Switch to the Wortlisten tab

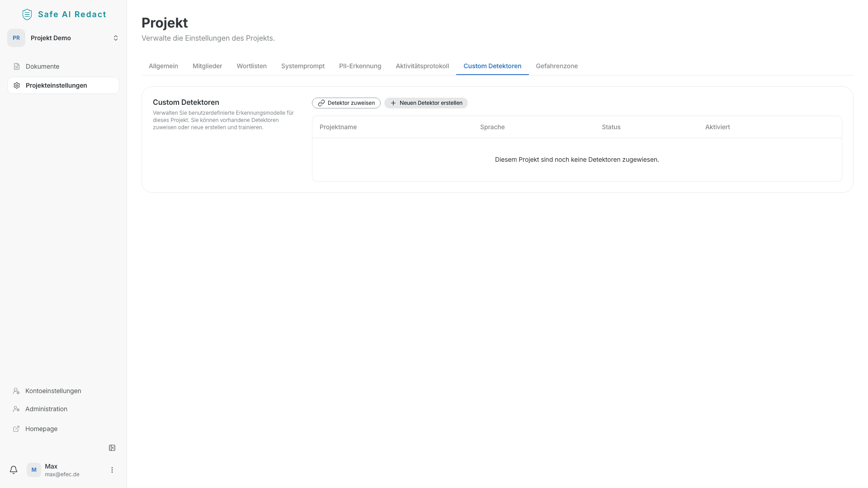tap(251, 66)
